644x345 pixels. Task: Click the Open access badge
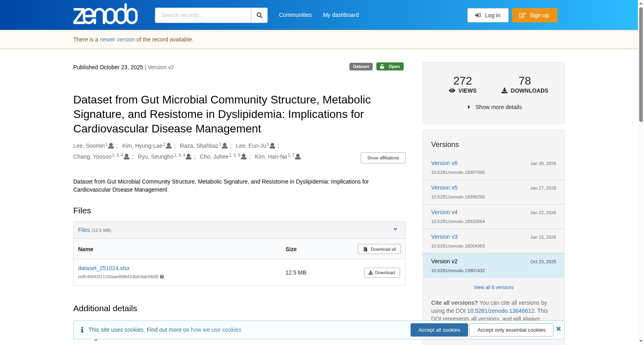(x=390, y=66)
